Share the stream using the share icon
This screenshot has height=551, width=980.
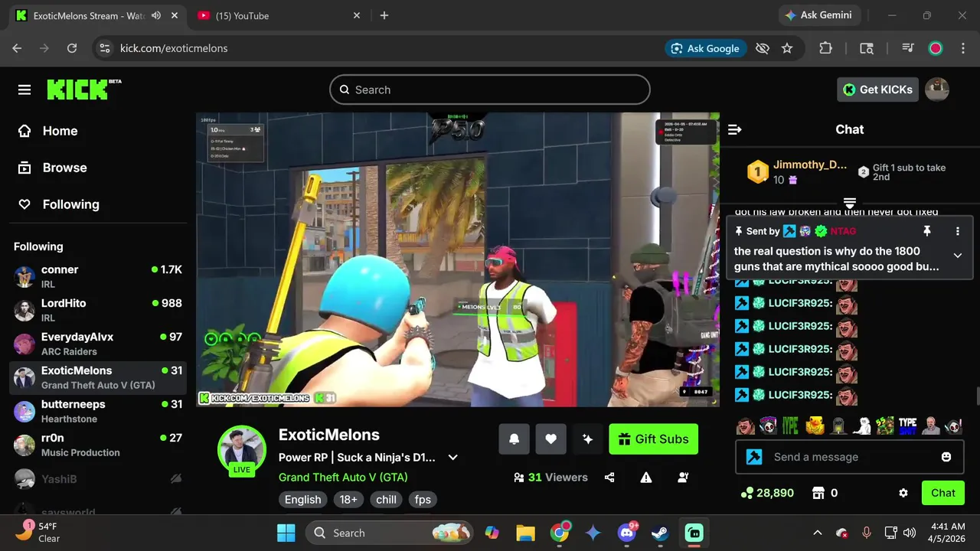(609, 478)
